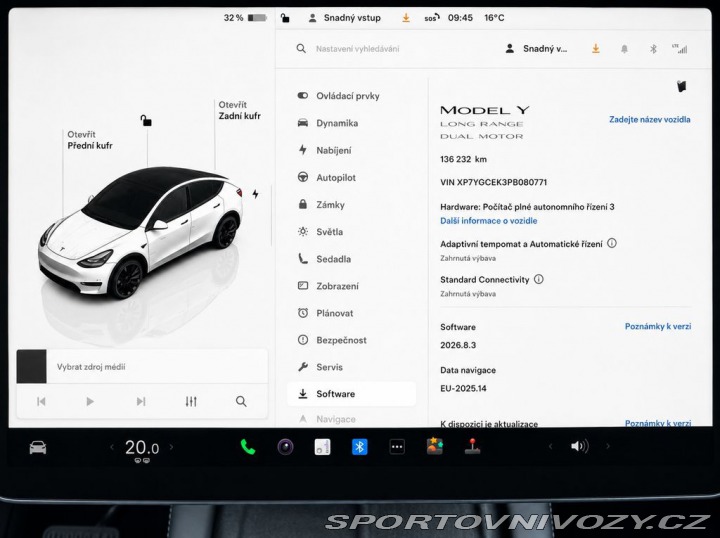The image size is (720, 538).
Task: Increase cabin temperature with right arrow
Action: click(x=172, y=447)
